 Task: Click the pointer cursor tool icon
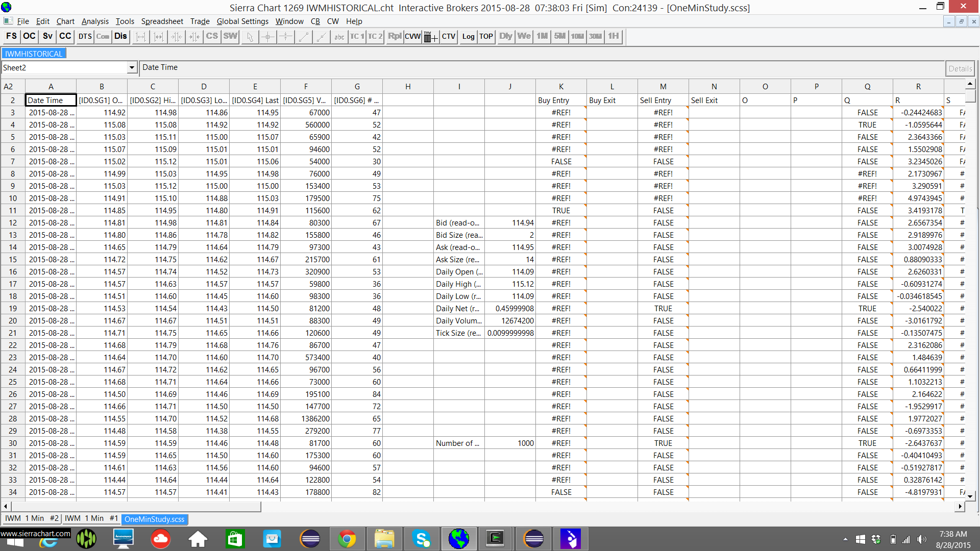click(250, 36)
